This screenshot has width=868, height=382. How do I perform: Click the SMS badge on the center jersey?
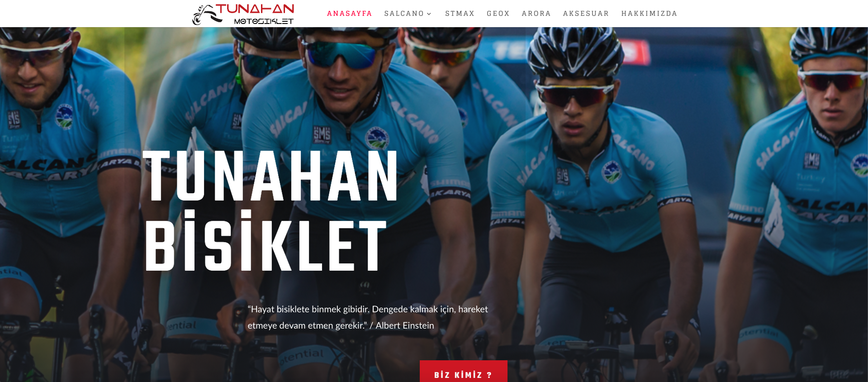coord(322,134)
